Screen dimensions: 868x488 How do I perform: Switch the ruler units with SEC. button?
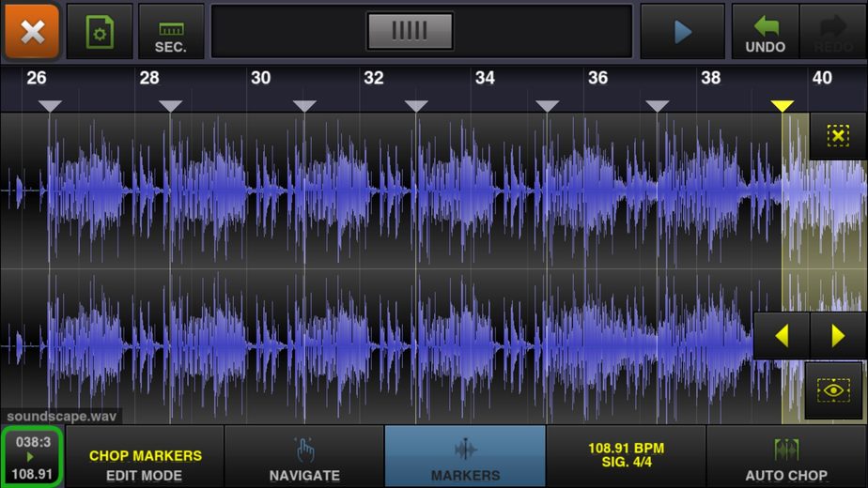(171, 32)
